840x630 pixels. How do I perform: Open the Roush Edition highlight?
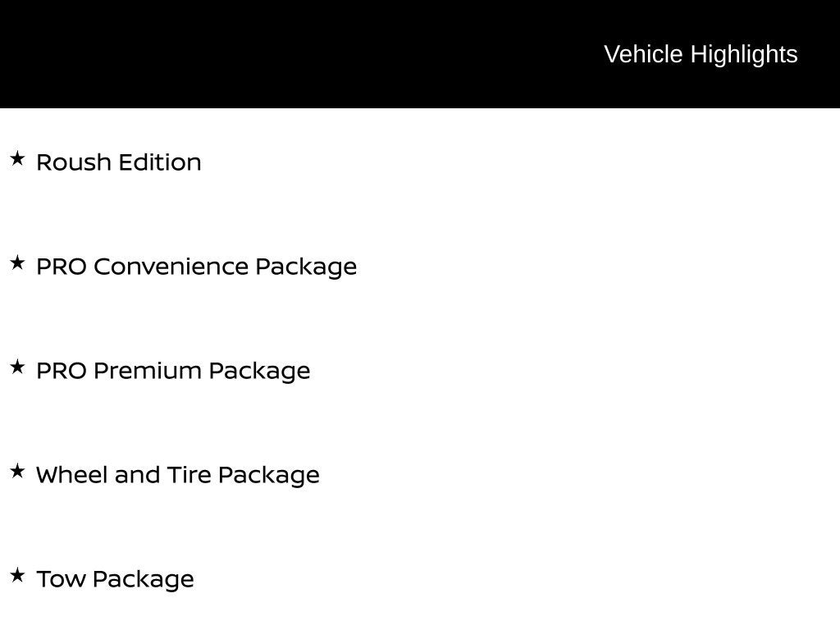tap(119, 162)
